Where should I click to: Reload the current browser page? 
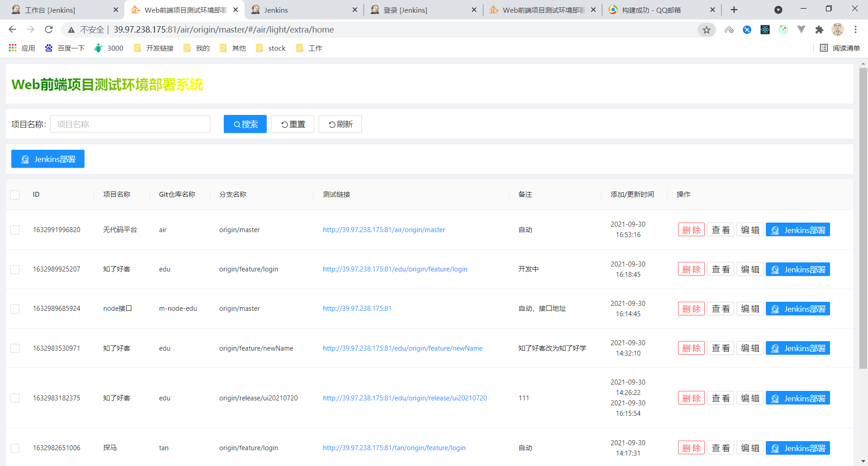click(49, 29)
